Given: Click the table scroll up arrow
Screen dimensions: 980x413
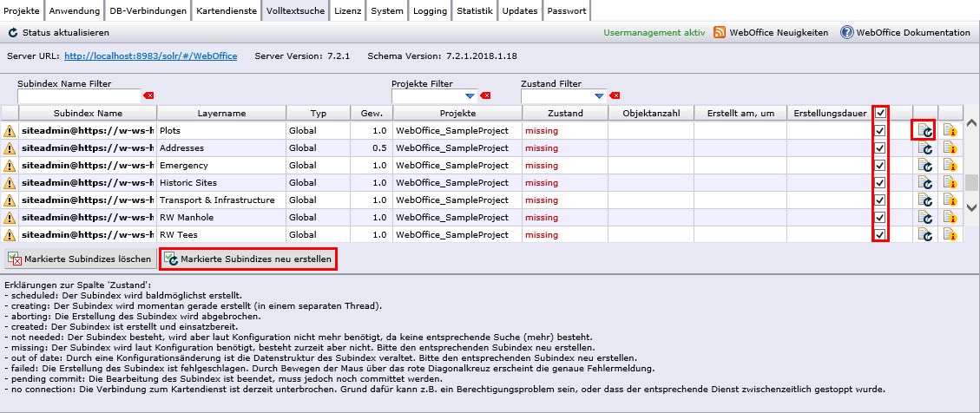Looking at the screenshot, I should [971, 123].
